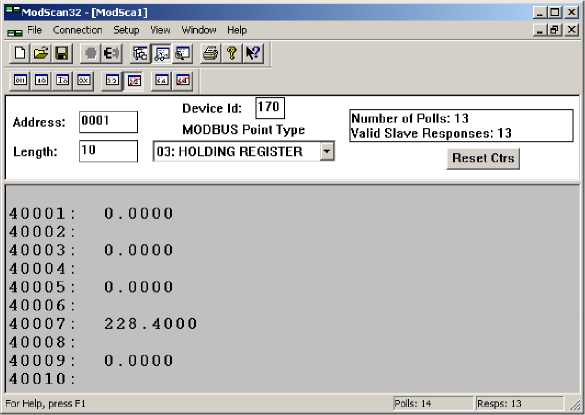Set display format to Binary (001 icon)

[20, 80]
